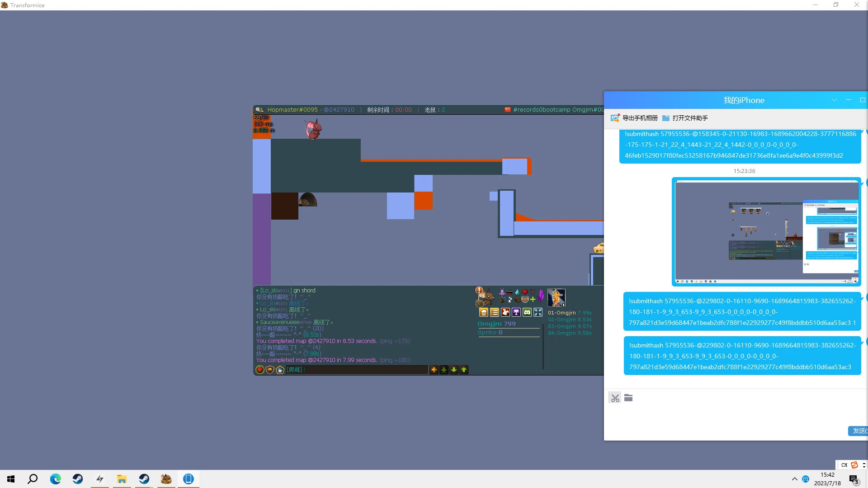
Task: Click 导出手机相册 export album button
Action: click(634, 118)
